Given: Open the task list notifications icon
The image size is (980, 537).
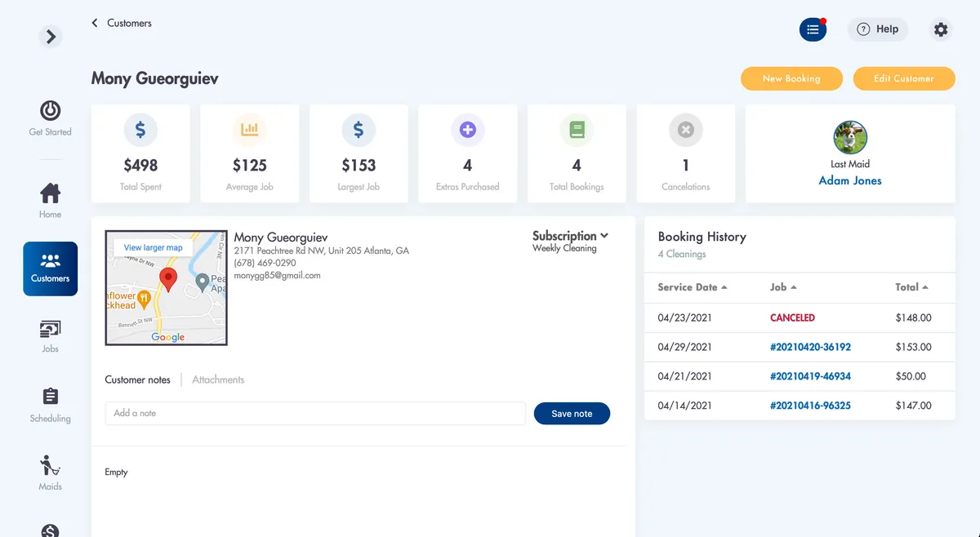Looking at the screenshot, I should tap(813, 29).
